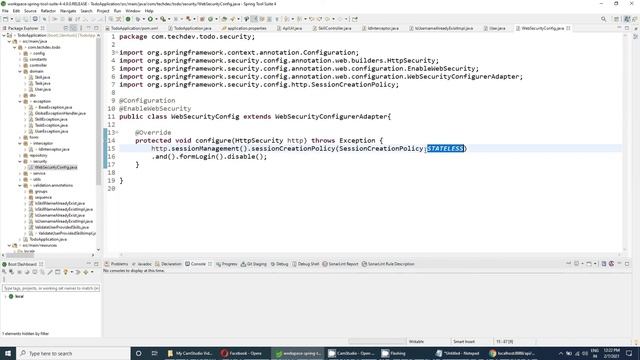
Task: Collapse the com.techdev.todo package
Action: coord(15,47)
